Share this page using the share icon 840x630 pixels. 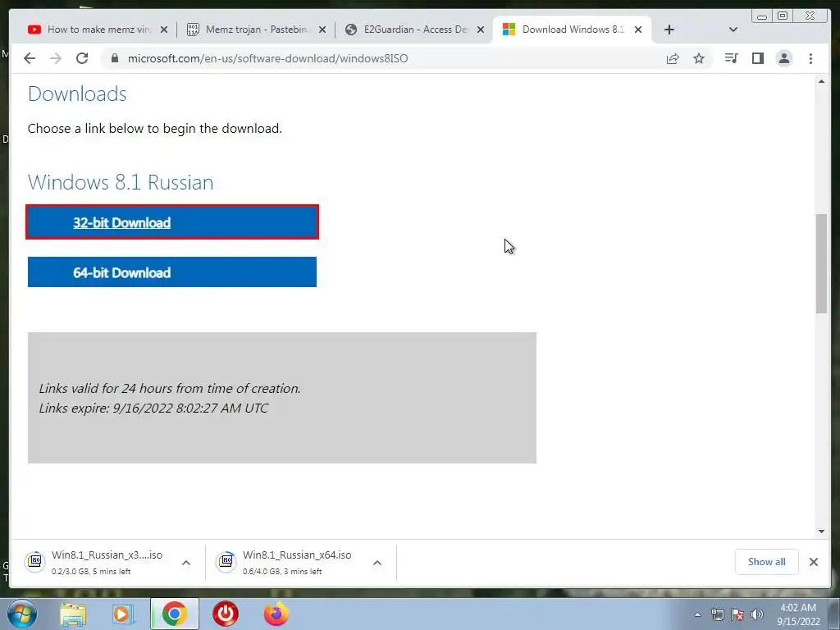pyautogui.click(x=673, y=58)
